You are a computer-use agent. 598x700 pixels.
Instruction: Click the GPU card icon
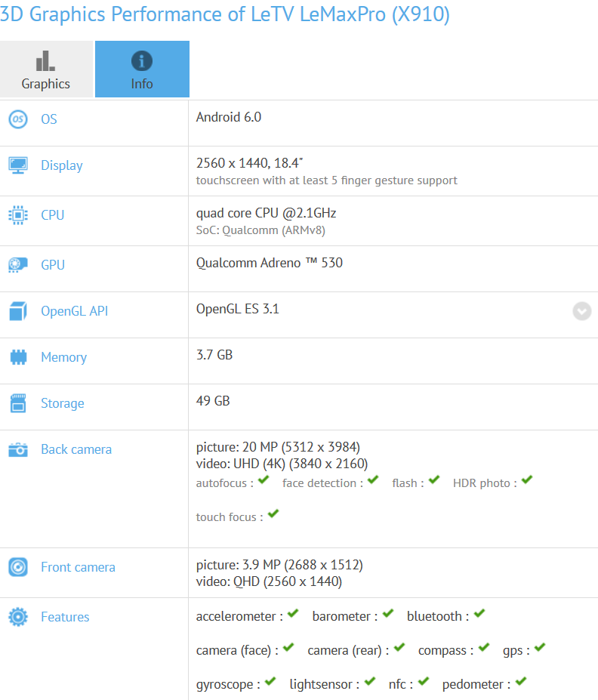tap(18, 265)
